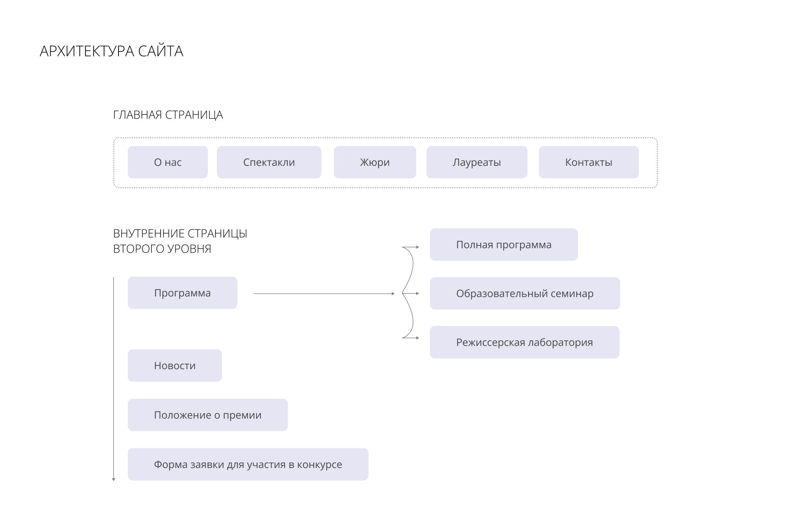Select the "ГЛАВНАЯ СТРАНИЦА" heading
Screen dimensions: 795x532
168,115
